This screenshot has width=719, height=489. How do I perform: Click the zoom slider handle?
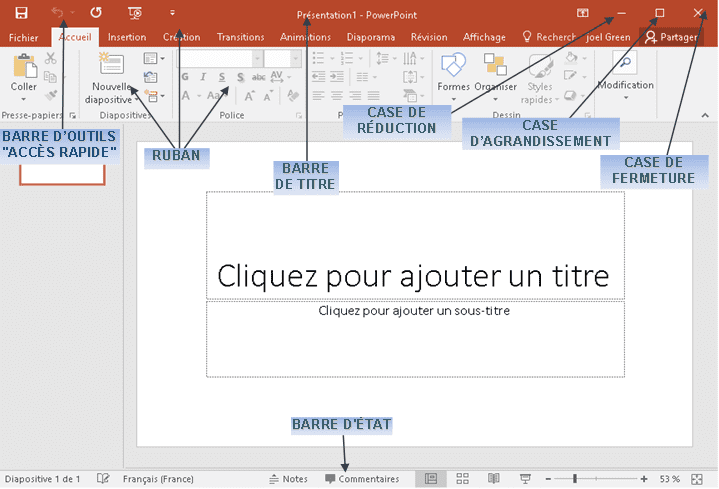[575, 479]
